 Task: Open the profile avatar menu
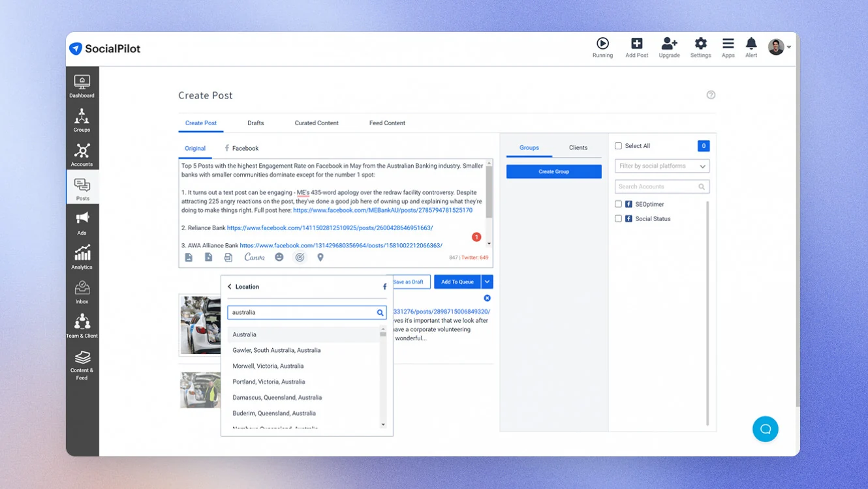click(779, 47)
